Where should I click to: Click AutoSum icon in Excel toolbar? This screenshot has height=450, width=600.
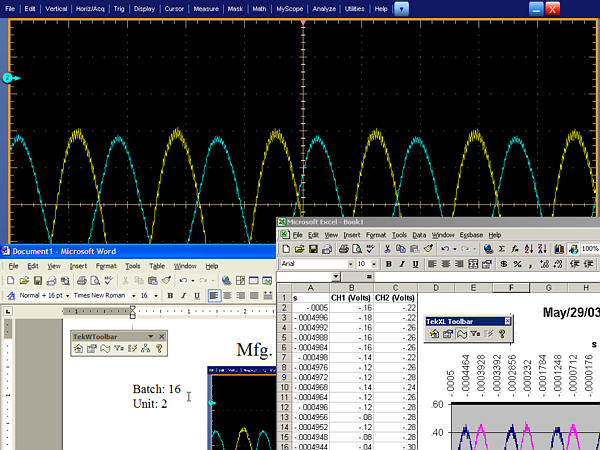503,248
